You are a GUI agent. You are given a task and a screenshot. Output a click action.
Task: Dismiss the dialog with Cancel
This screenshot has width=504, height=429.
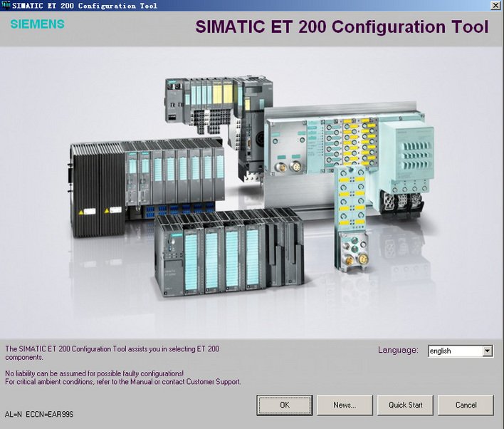pyautogui.click(x=466, y=405)
